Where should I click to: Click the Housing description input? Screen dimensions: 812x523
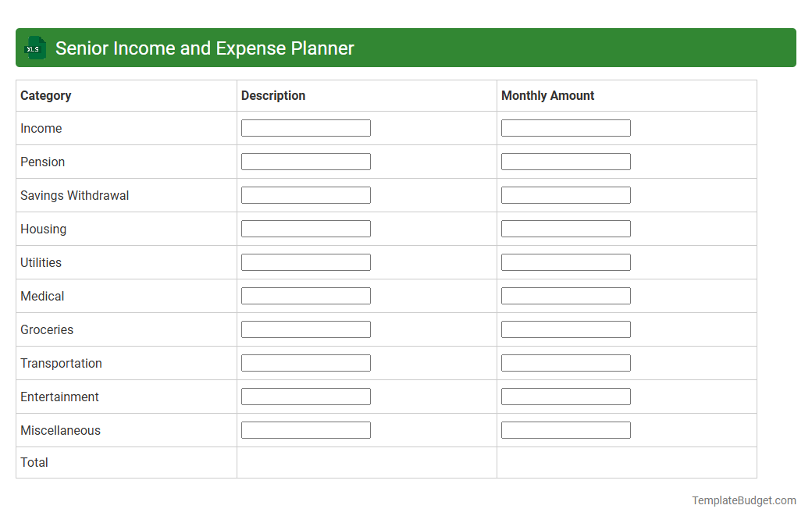click(x=306, y=228)
